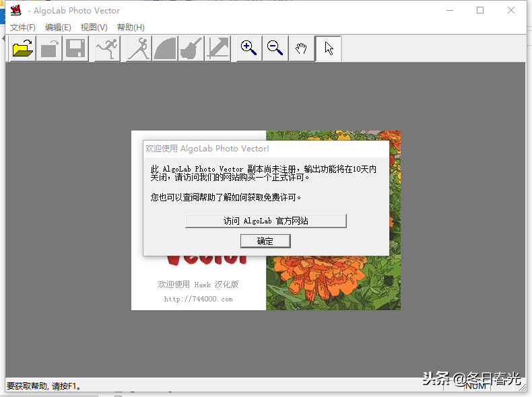
Task: Click the welcome dialog title 欢迎使用 AlgoLab Photo Vector!
Action: pos(207,149)
